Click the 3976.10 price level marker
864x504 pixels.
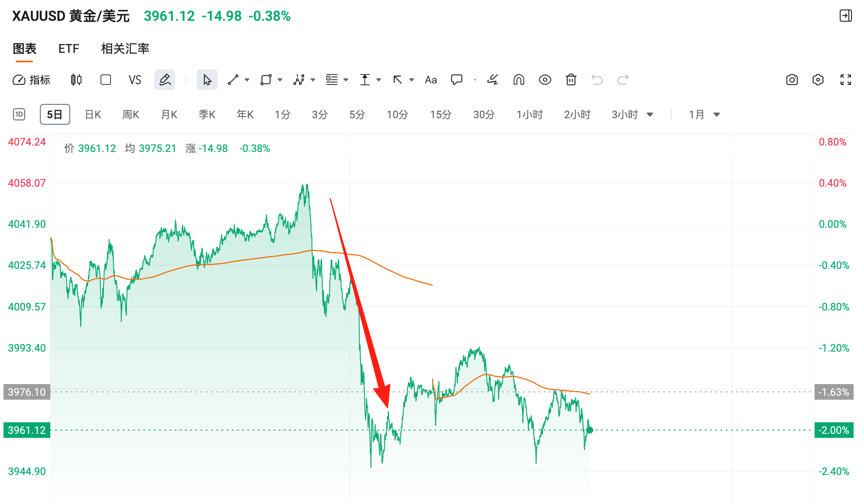[27, 392]
